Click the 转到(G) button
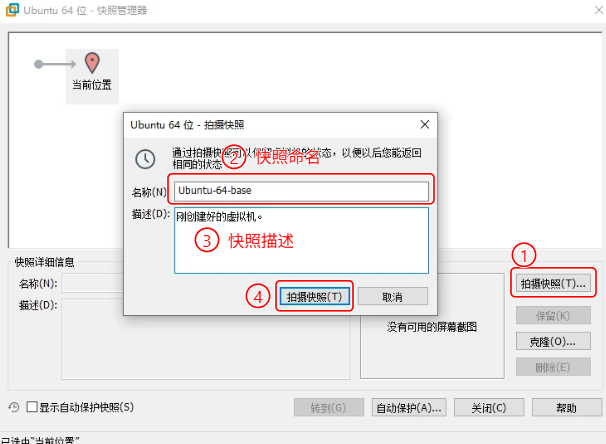606x444 pixels. [329, 407]
